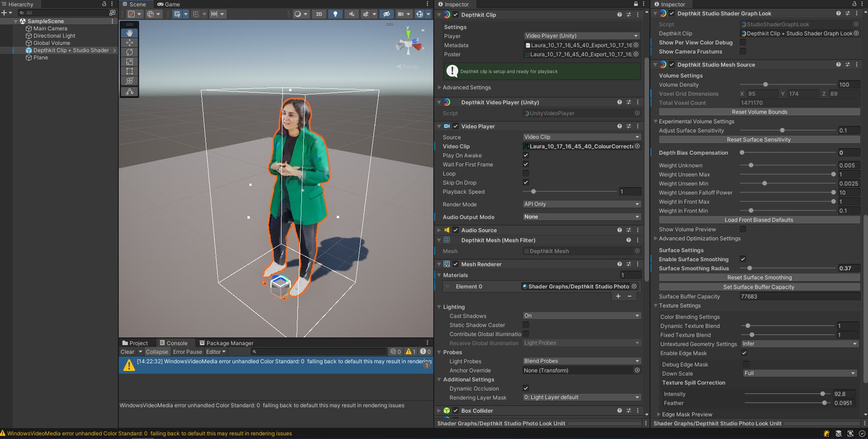
Task: Uncheck Play On Awake checkbox
Action: click(x=526, y=156)
